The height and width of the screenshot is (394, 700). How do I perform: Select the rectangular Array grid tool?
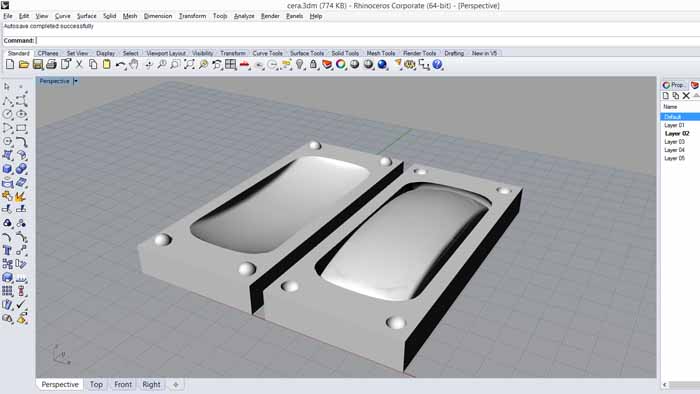click(7, 291)
